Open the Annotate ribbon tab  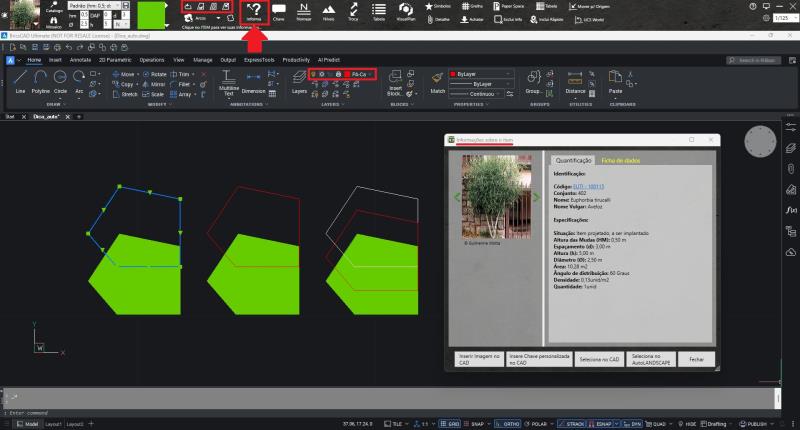(80, 60)
